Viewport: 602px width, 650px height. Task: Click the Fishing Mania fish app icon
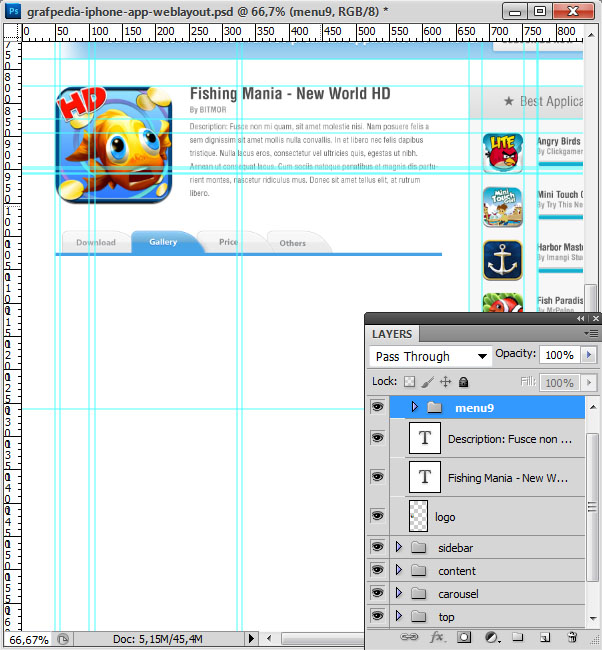(114, 145)
